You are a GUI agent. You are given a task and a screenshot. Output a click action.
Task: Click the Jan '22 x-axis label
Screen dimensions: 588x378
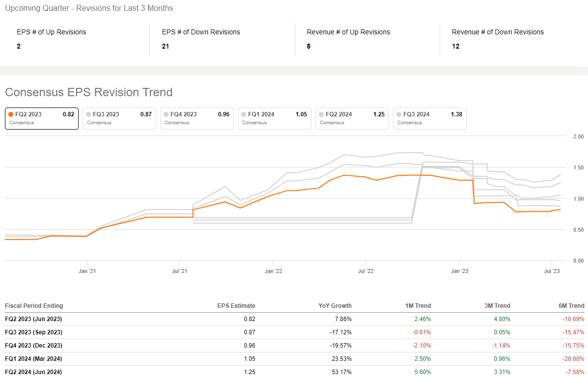(273, 270)
